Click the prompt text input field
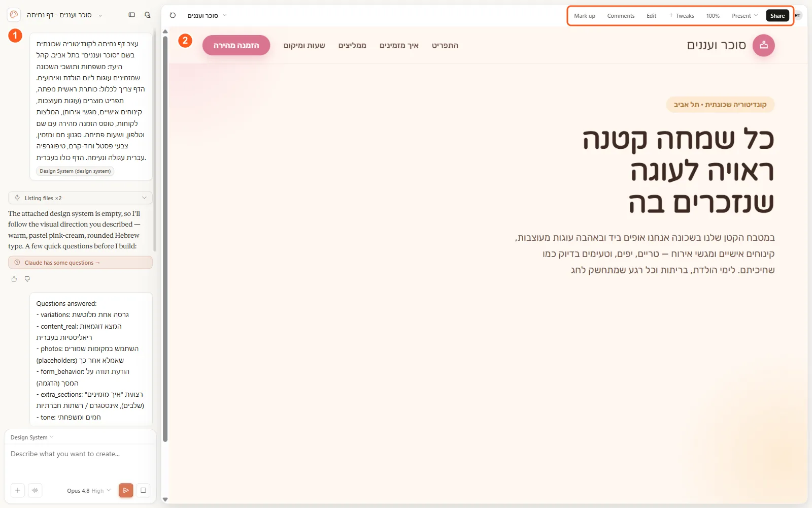 coord(80,461)
